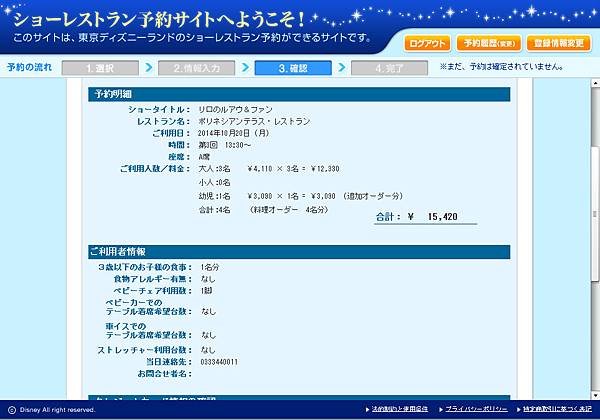Click the vertical scrollbar thumb

click(x=595, y=214)
